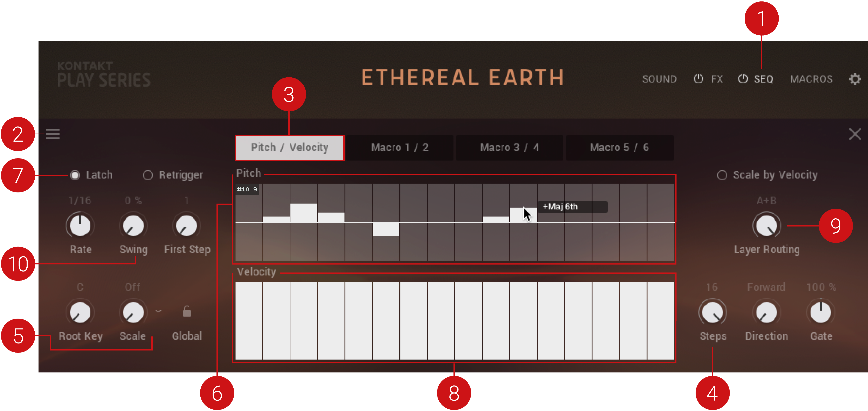The height and width of the screenshot is (411, 868).
Task: Toggle the FX power button
Action: coord(698,79)
